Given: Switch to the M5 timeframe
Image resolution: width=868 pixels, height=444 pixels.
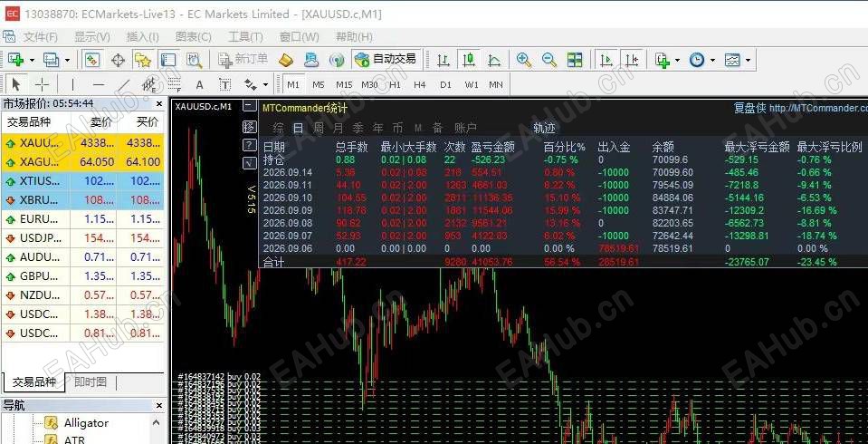Looking at the screenshot, I should (x=319, y=85).
